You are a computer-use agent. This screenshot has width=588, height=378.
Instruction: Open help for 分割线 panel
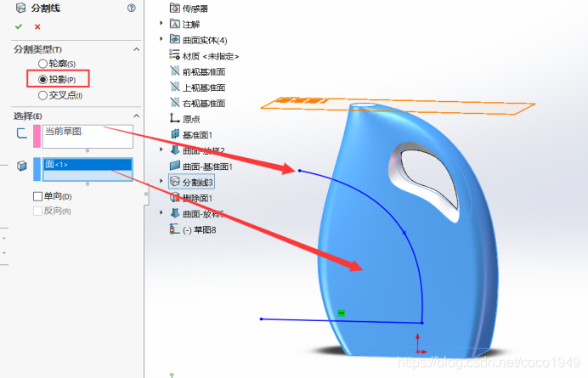pyautogui.click(x=131, y=8)
